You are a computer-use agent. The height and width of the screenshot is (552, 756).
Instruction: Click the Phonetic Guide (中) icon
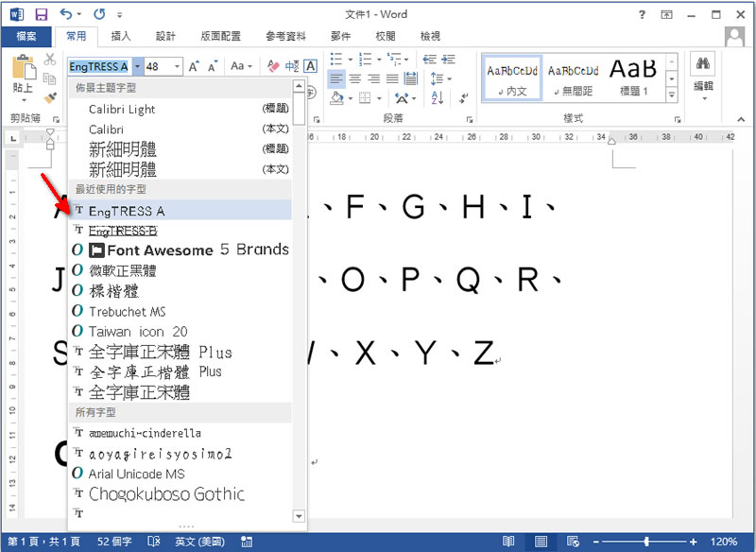[292, 66]
